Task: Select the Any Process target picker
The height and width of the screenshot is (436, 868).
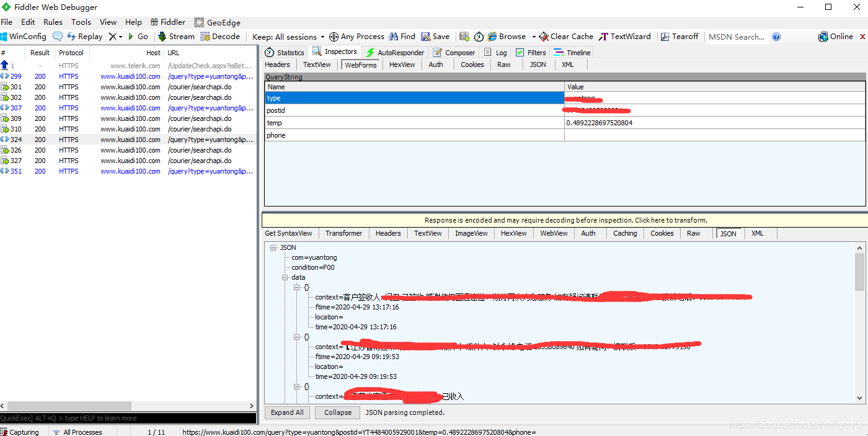Action: [x=356, y=37]
